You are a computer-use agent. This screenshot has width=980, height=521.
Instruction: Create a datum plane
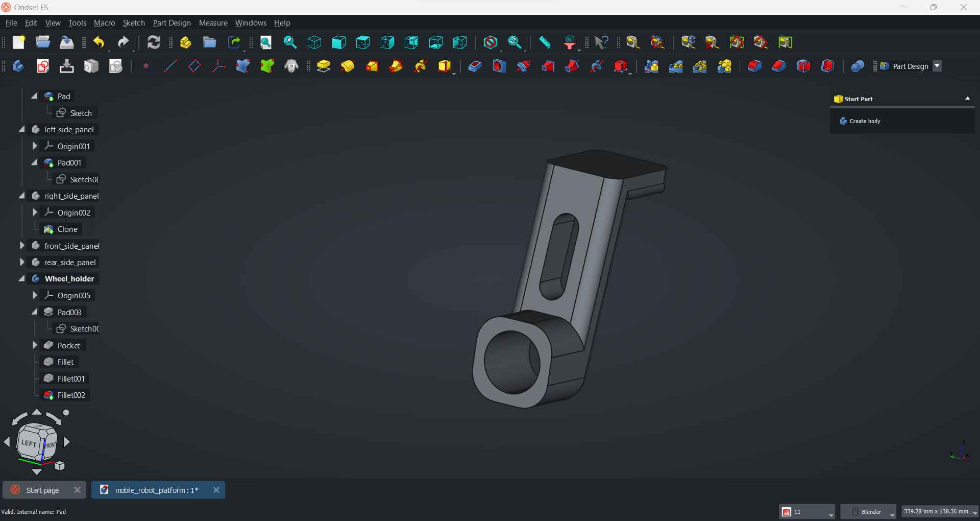pos(194,66)
